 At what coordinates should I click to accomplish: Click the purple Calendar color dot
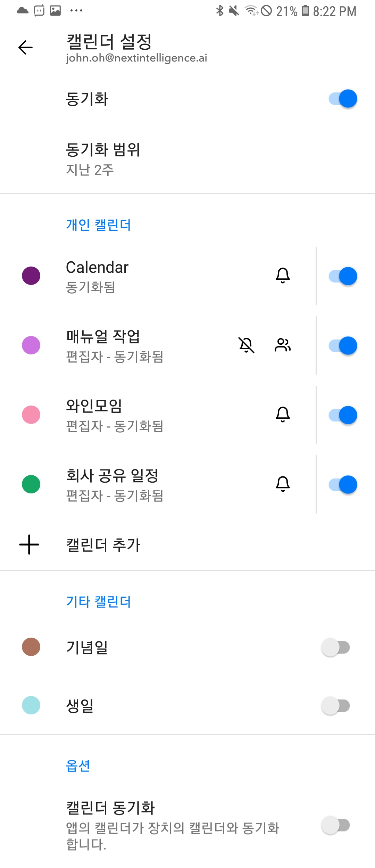[x=31, y=276]
